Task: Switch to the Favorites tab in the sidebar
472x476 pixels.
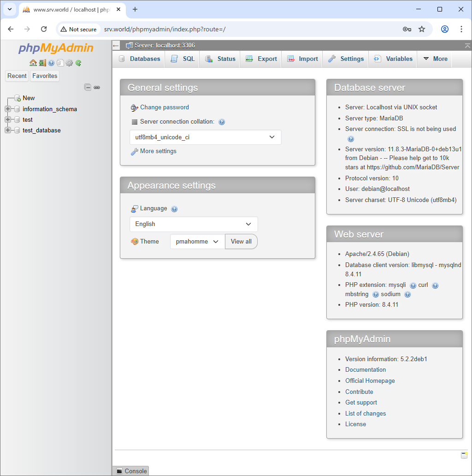Action: 44,76
